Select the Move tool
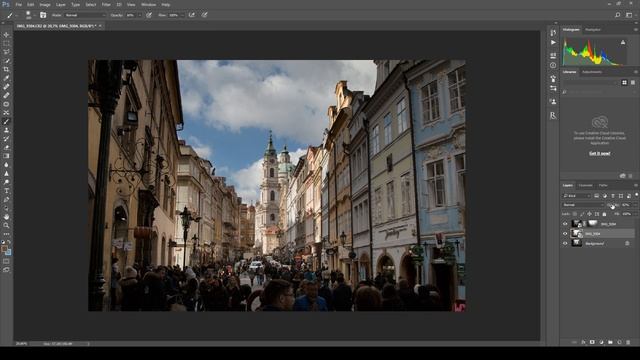The width and height of the screenshot is (640, 360). click(6, 35)
